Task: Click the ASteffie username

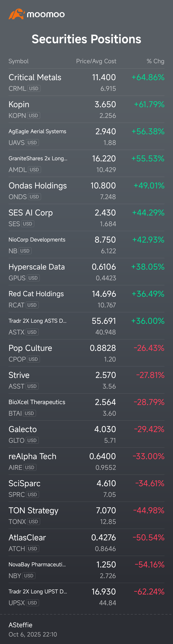Action: [x=20, y=625]
